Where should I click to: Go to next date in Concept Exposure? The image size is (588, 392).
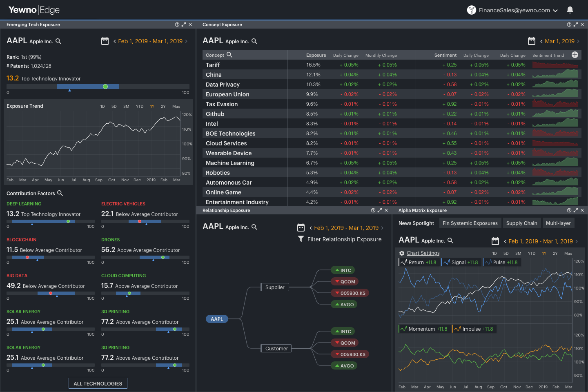click(x=578, y=41)
